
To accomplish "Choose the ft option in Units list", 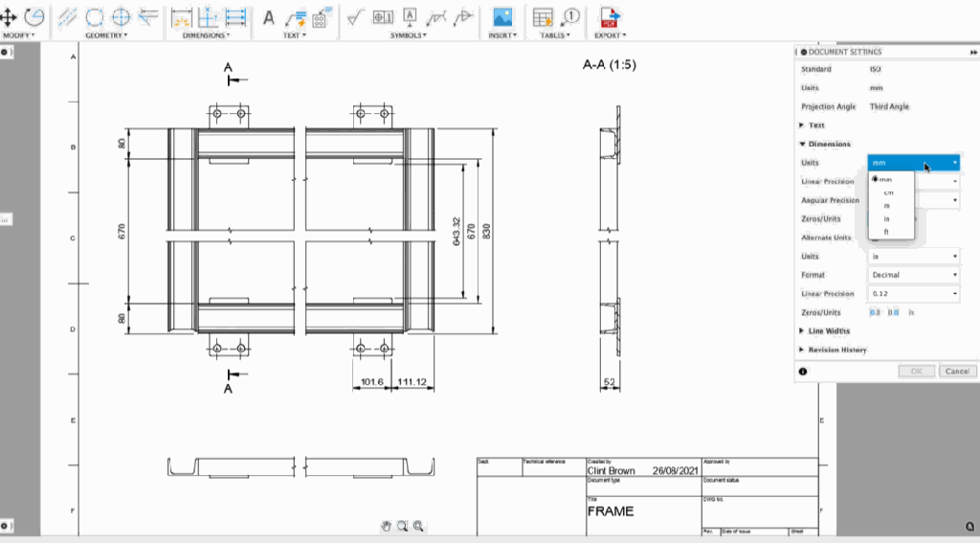I will coord(886,231).
